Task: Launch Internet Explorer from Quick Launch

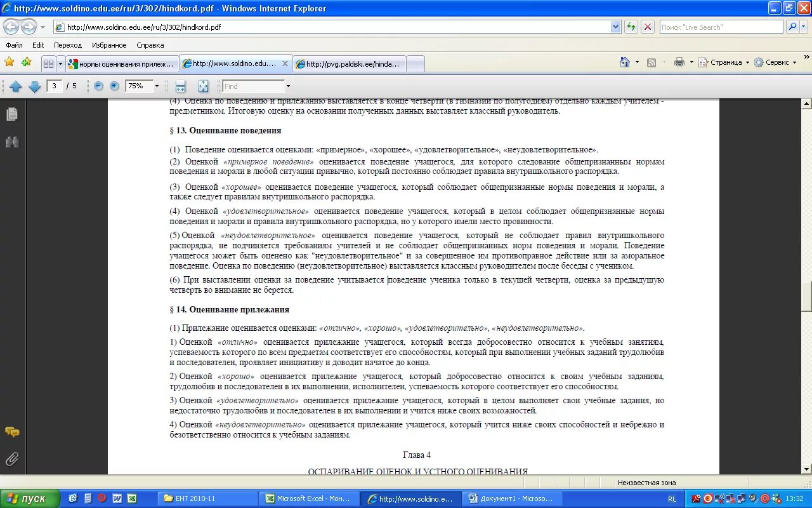Action: [x=74, y=498]
